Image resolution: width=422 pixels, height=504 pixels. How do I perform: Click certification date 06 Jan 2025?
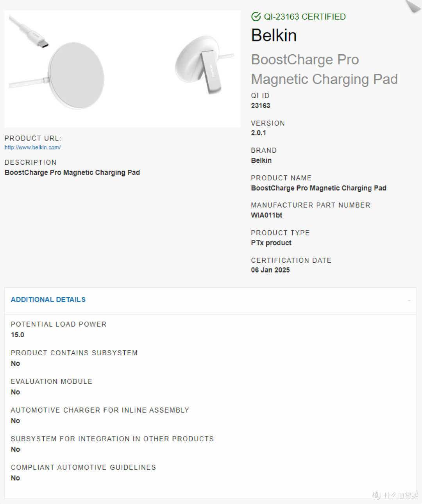click(270, 270)
